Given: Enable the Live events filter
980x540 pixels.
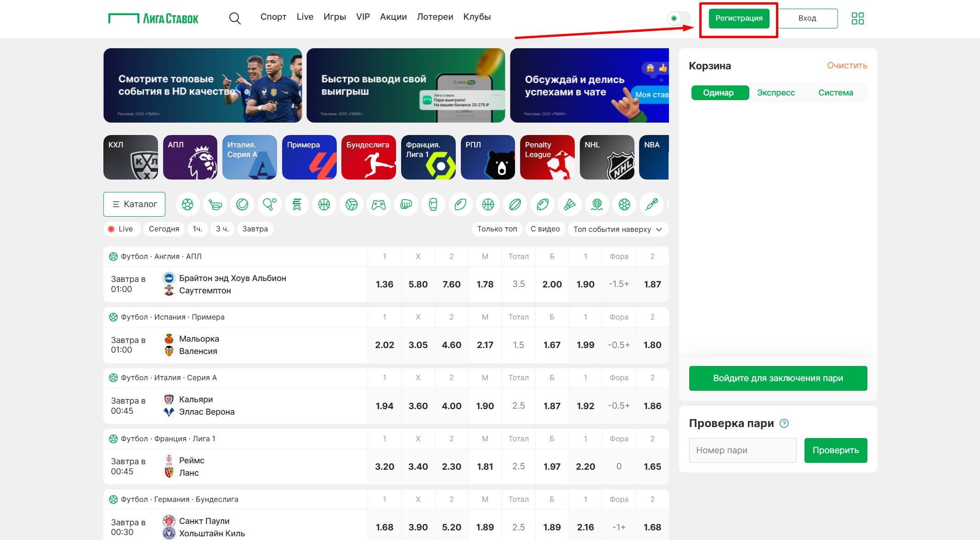Looking at the screenshot, I should click(121, 229).
